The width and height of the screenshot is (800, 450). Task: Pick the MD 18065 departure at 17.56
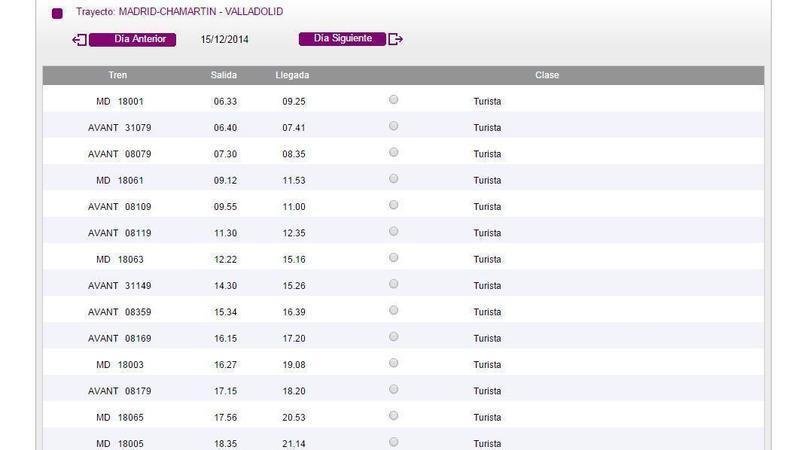click(393, 416)
